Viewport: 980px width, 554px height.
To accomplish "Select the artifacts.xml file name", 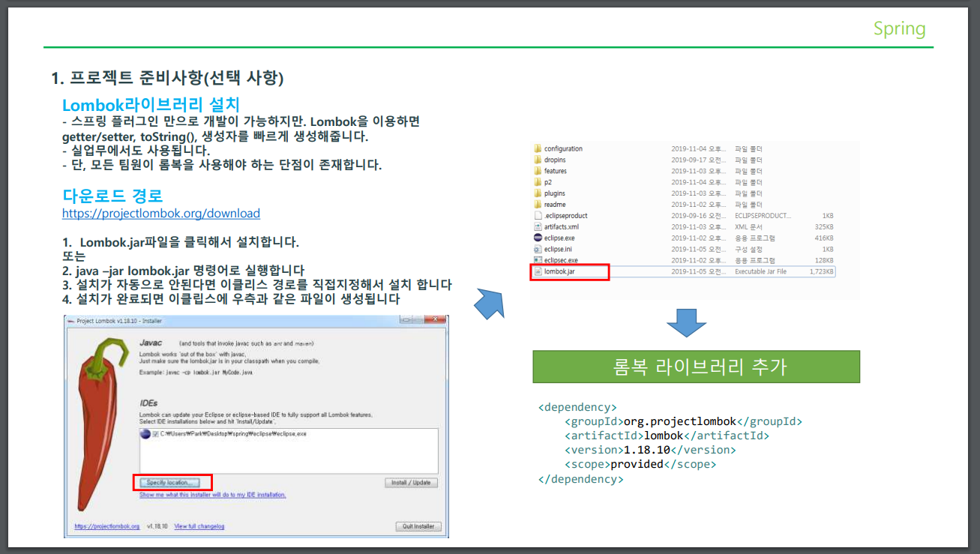I will (x=562, y=226).
